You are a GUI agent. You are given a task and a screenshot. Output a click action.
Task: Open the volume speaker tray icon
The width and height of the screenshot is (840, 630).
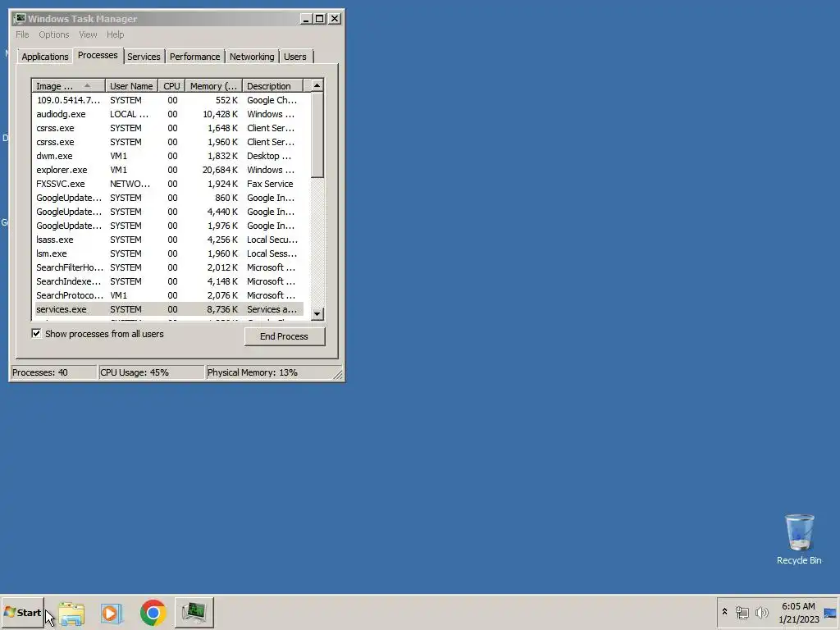[x=761, y=612]
